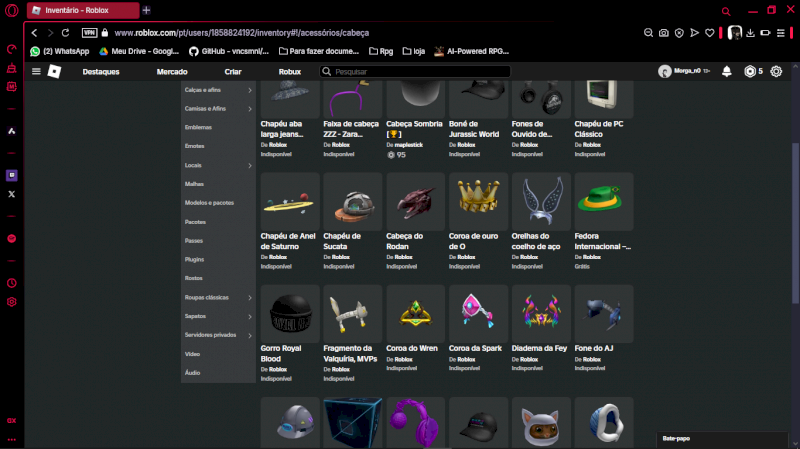The height and width of the screenshot is (449, 800).
Task: Go to Destaques in the Roblox navbar
Action: (x=101, y=72)
